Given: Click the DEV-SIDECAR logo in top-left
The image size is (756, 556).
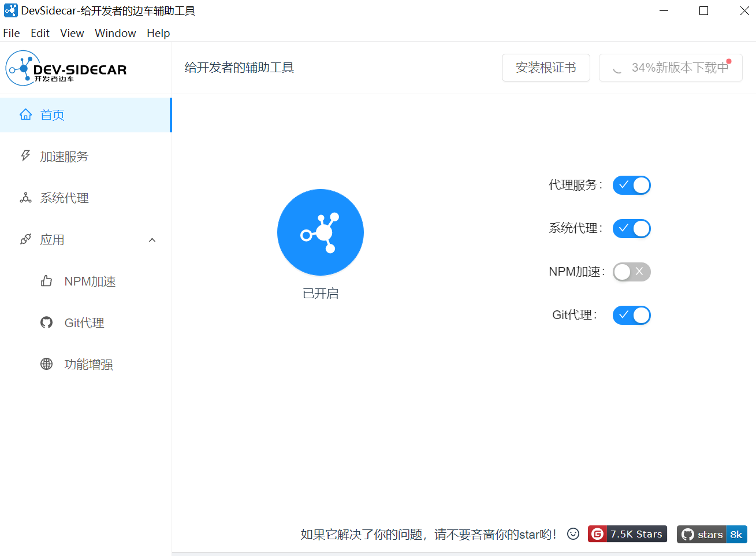Looking at the screenshot, I should (x=66, y=68).
